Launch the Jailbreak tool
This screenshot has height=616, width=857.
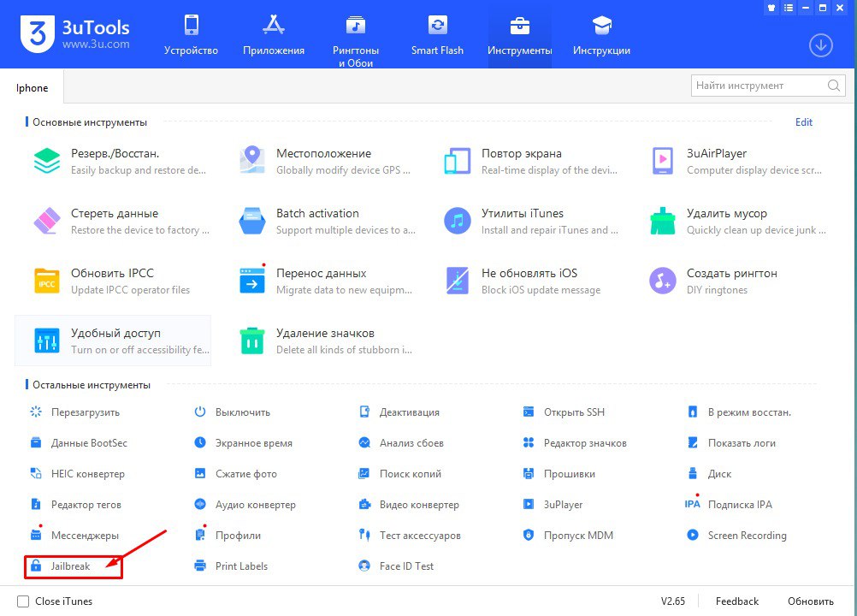click(70, 566)
